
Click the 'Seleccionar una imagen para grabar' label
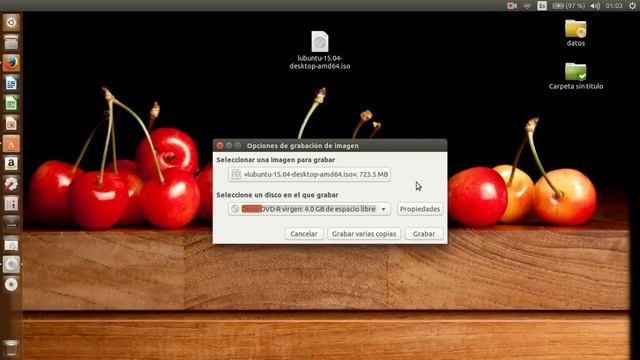click(x=276, y=160)
